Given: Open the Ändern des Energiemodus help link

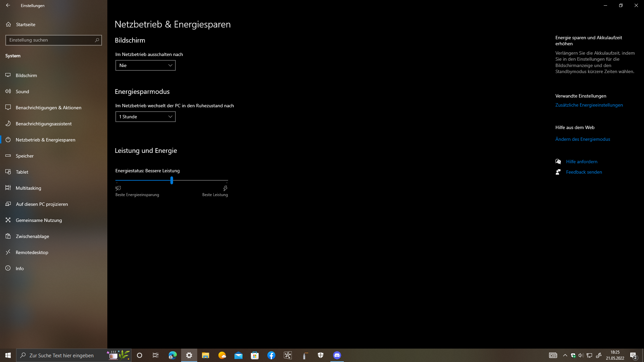Looking at the screenshot, I should (582, 139).
